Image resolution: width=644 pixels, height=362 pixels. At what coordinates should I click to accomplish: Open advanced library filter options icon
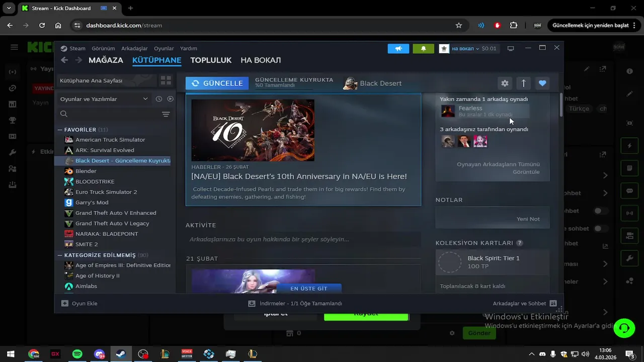point(166,114)
